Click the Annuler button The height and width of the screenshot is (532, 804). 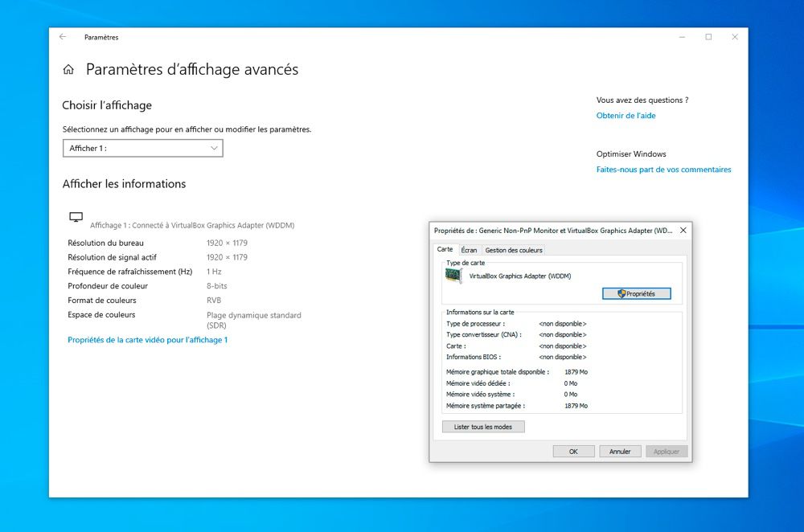pyautogui.click(x=620, y=452)
